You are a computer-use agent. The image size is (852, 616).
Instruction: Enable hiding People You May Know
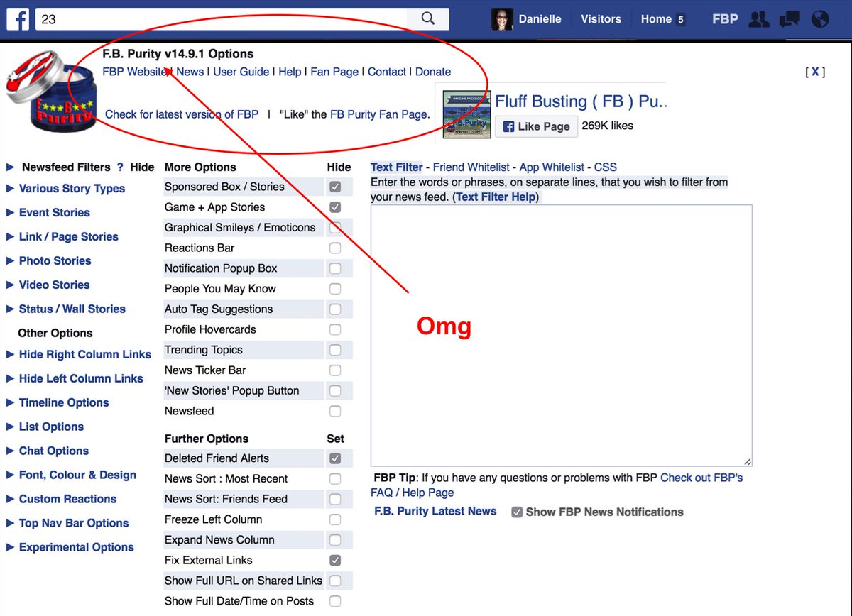click(x=335, y=289)
